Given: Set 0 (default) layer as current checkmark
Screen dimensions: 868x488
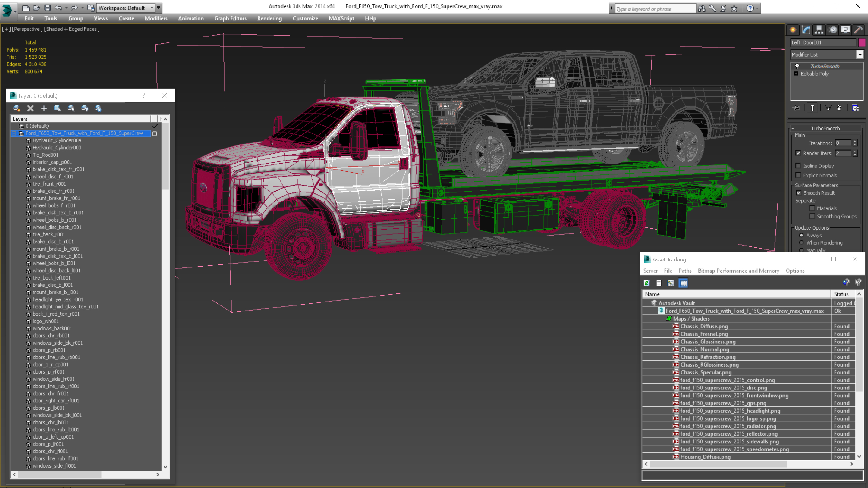Looking at the screenshot, I should [x=155, y=126].
